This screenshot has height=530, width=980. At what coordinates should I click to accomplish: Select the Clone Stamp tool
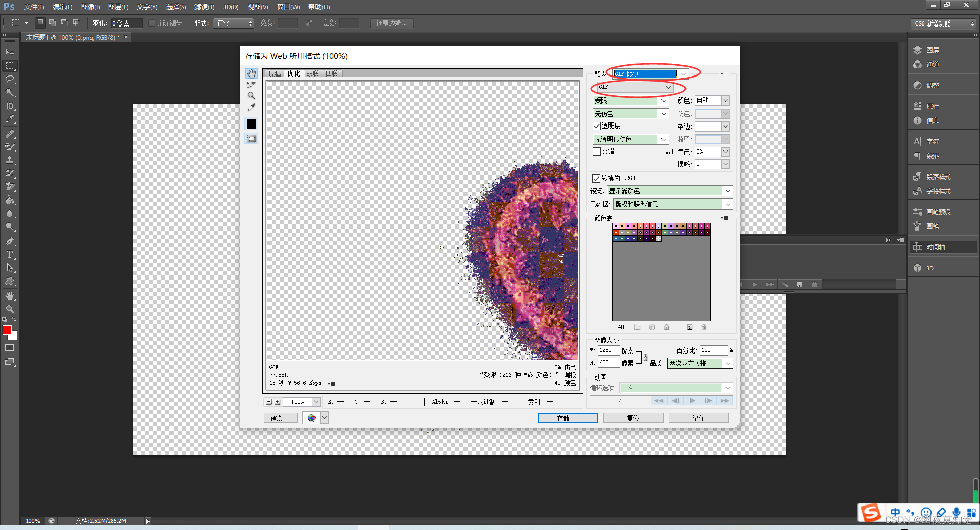10,160
